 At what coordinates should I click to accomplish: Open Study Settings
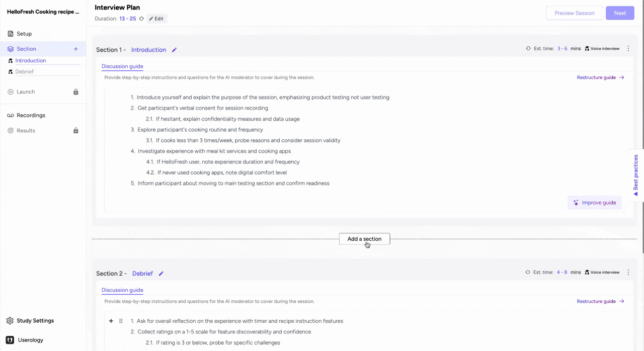35,320
